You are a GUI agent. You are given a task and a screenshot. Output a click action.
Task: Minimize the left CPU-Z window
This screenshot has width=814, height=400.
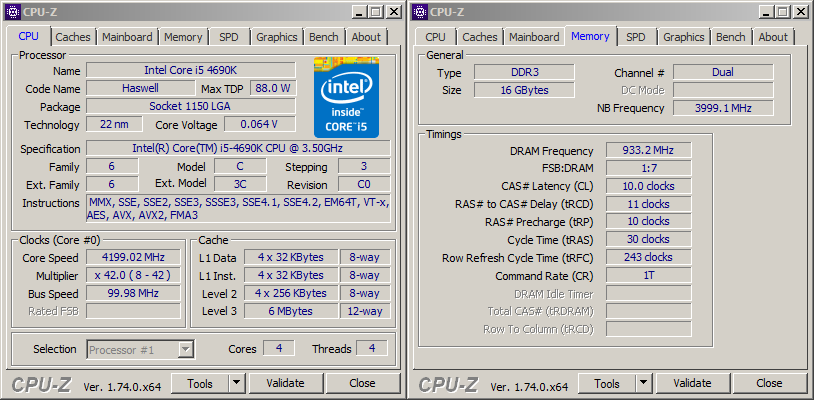pyautogui.click(x=360, y=11)
